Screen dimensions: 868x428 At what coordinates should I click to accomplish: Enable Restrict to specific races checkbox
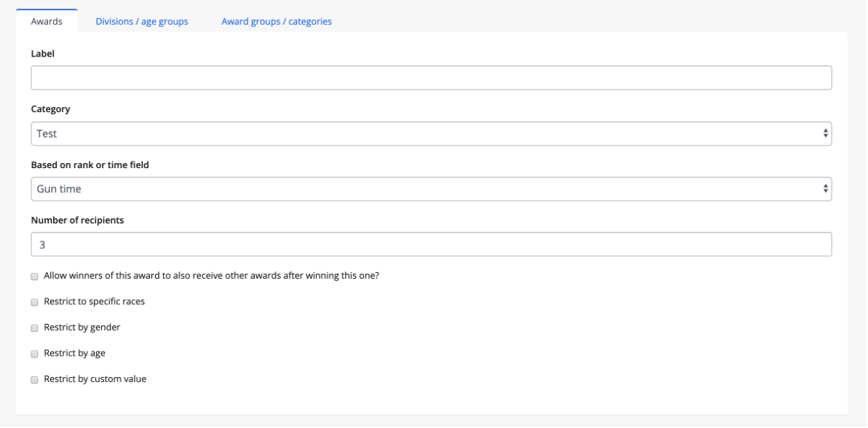tap(34, 301)
